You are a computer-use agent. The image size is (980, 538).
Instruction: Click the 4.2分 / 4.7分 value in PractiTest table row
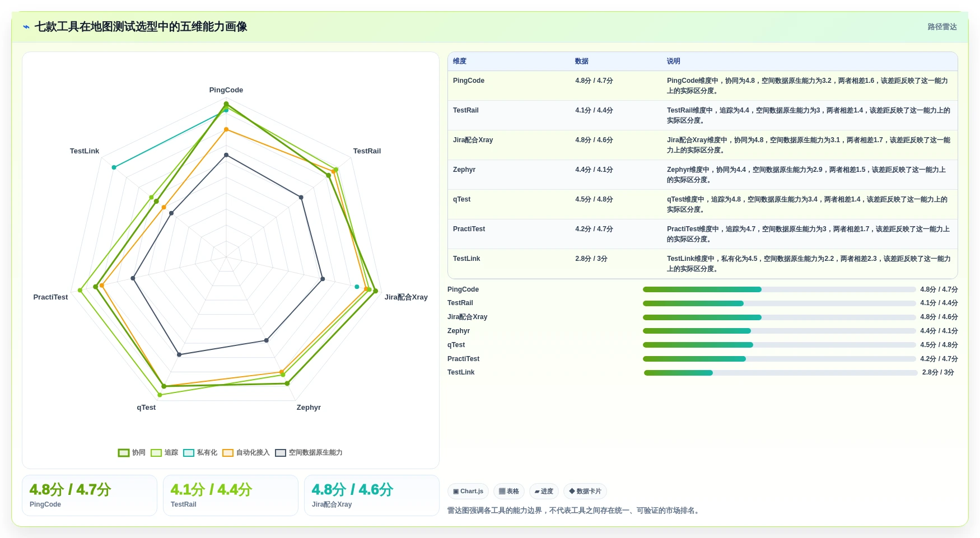click(594, 229)
